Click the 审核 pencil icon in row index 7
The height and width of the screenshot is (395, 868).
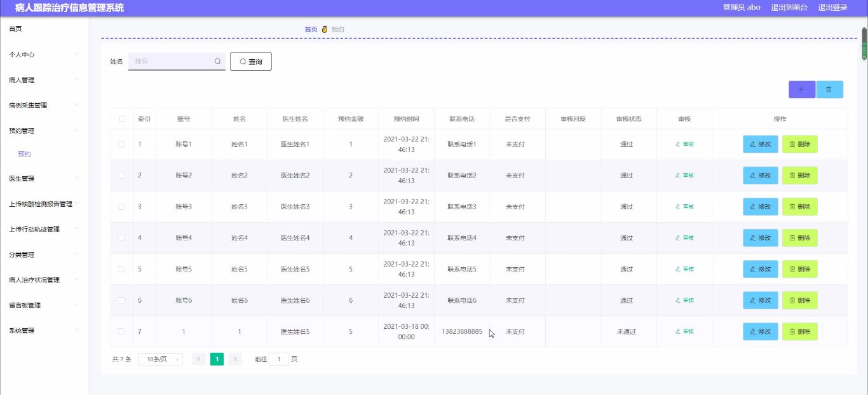pos(678,331)
